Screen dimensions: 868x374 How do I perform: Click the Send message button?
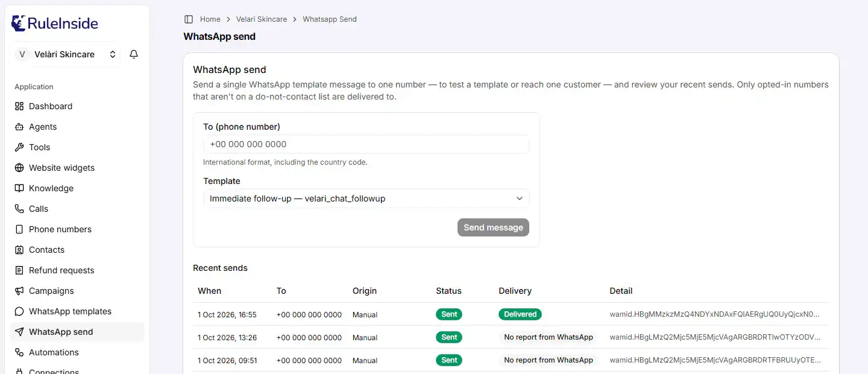click(493, 227)
